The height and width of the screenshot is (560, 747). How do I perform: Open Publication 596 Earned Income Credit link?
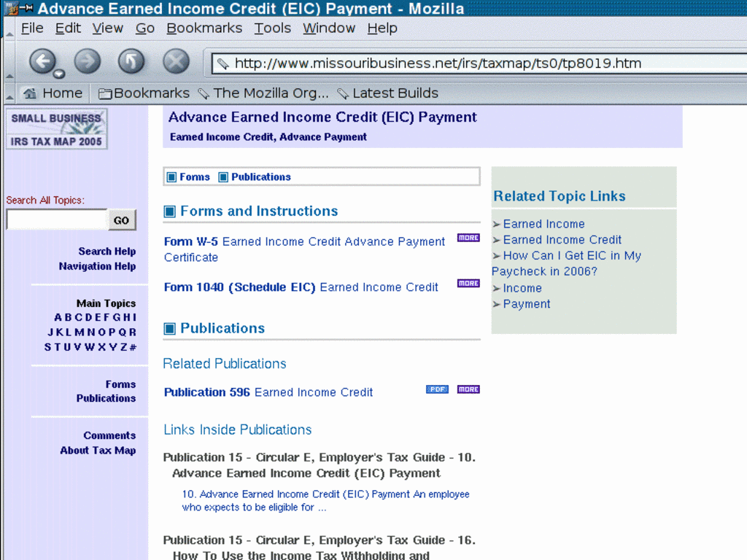(268, 392)
